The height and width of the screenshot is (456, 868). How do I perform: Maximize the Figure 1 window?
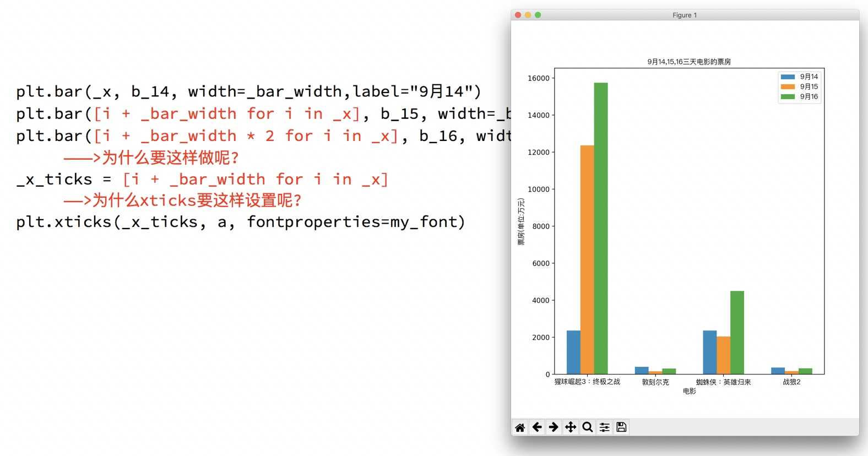[538, 15]
